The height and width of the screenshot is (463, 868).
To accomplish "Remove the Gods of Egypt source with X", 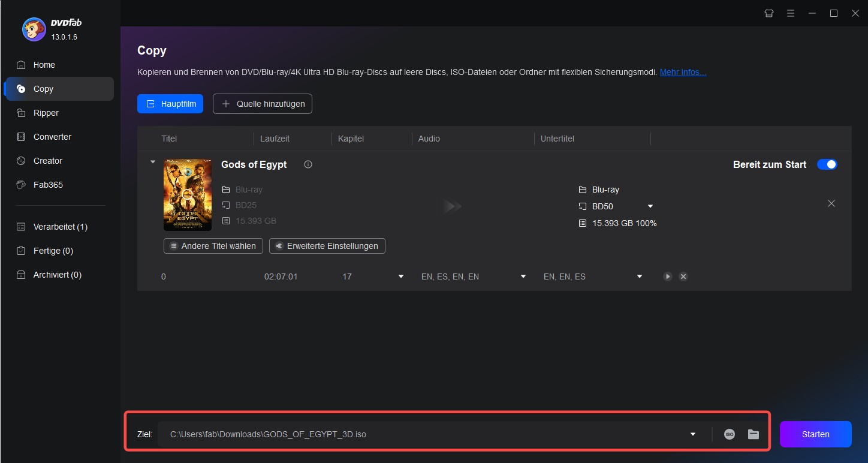I will click(831, 203).
